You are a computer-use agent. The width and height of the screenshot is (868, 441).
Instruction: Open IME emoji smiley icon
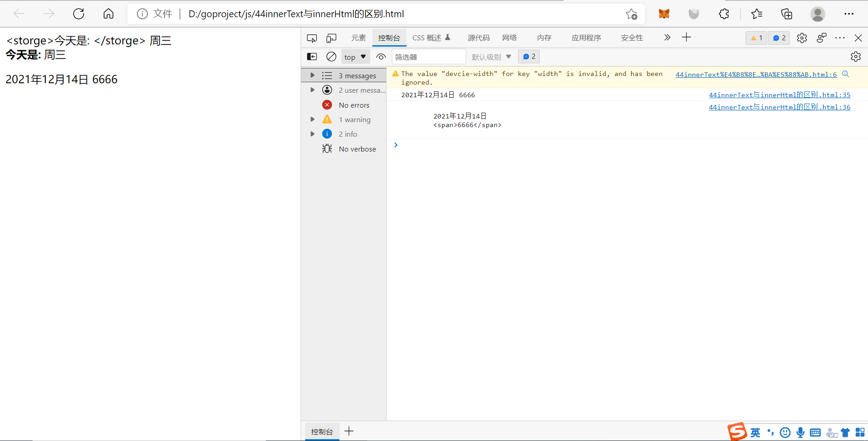(785, 432)
